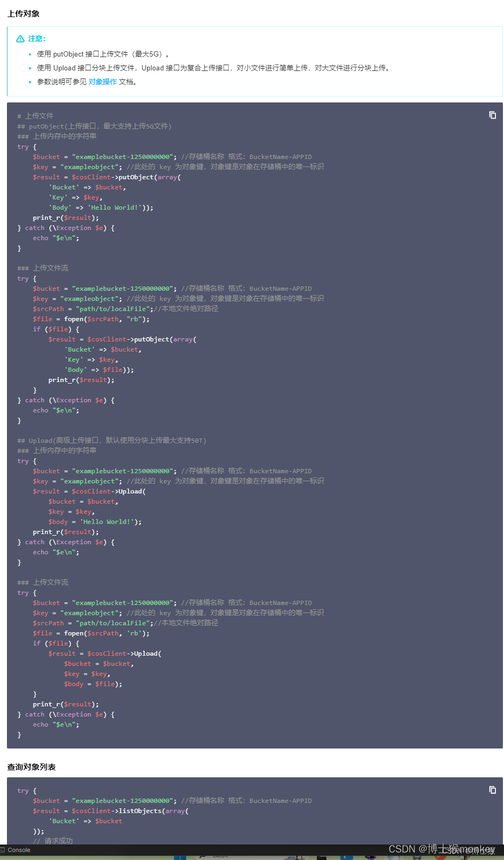This screenshot has height=860, width=504.
Task: Click the warning triangle in the 注意 box
Action: (x=21, y=38)
